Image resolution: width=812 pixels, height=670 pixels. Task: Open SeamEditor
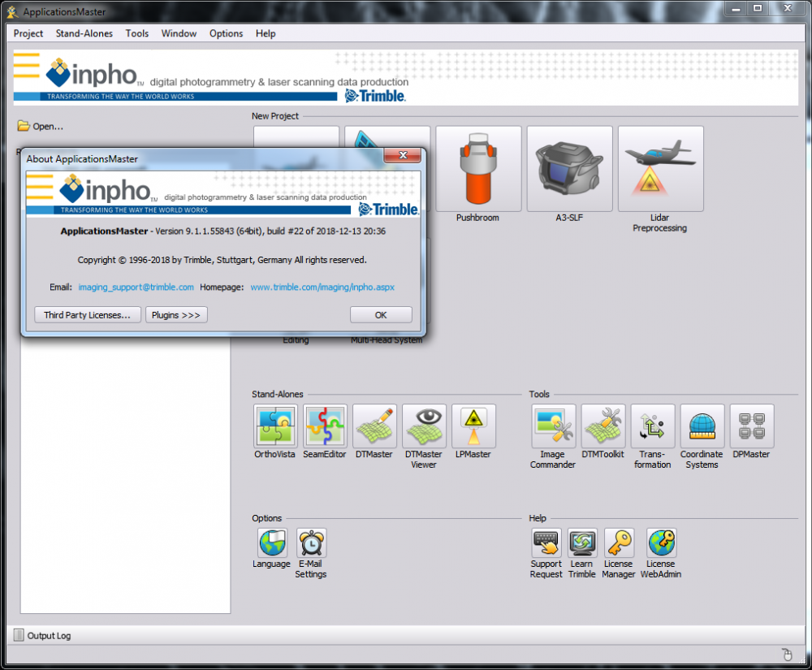coord(325,426)
